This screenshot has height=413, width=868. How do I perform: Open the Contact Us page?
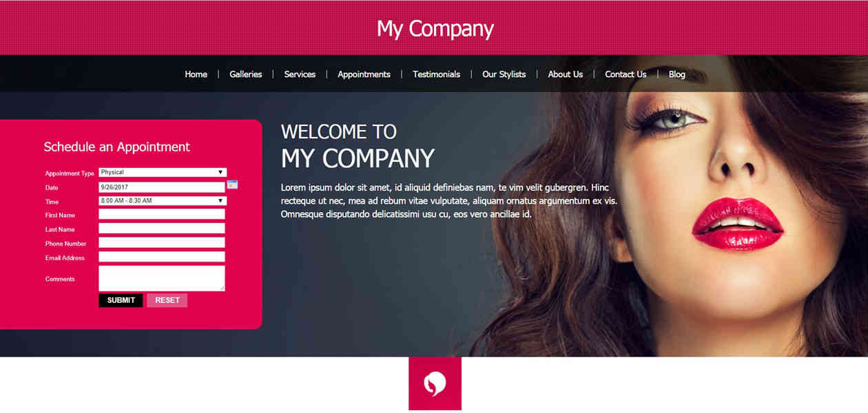626,74
